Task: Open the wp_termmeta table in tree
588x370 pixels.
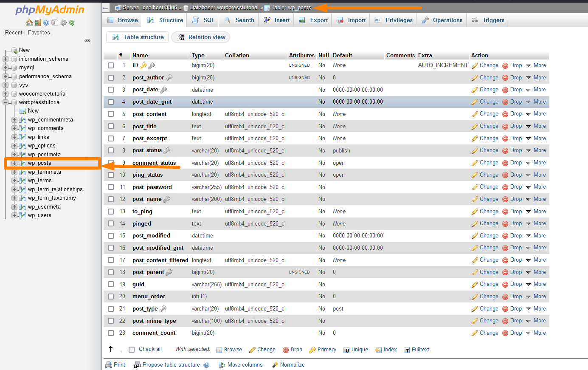Action: coord(45,172)
